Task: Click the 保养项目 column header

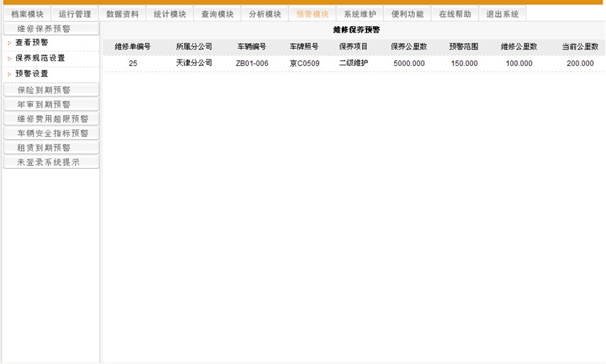Action: tap(353, 47)
